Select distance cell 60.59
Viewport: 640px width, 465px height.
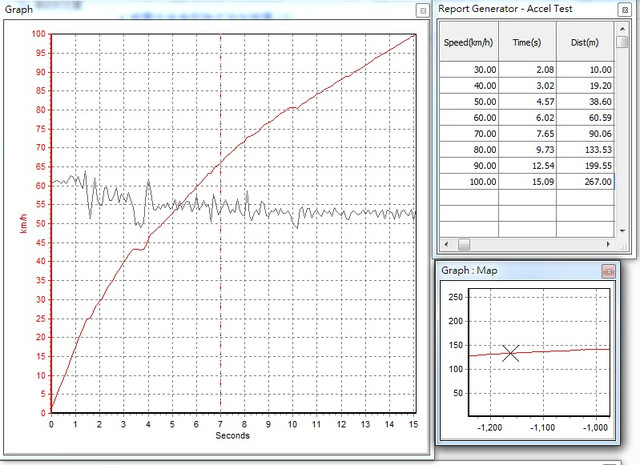click(x=585, y=118)
